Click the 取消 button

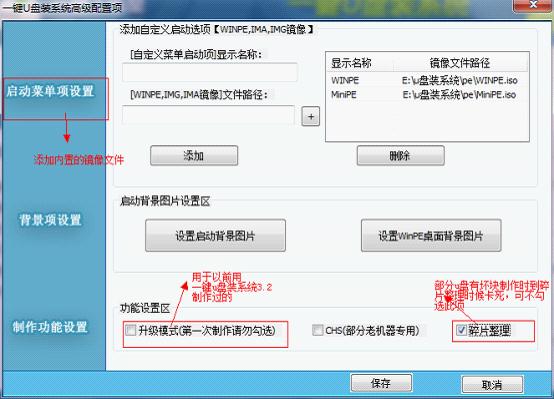point(492,385)
